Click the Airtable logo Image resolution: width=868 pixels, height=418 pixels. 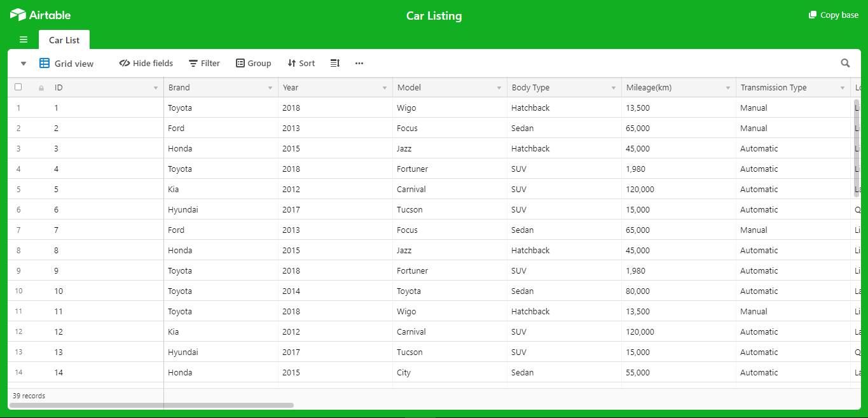40,15
